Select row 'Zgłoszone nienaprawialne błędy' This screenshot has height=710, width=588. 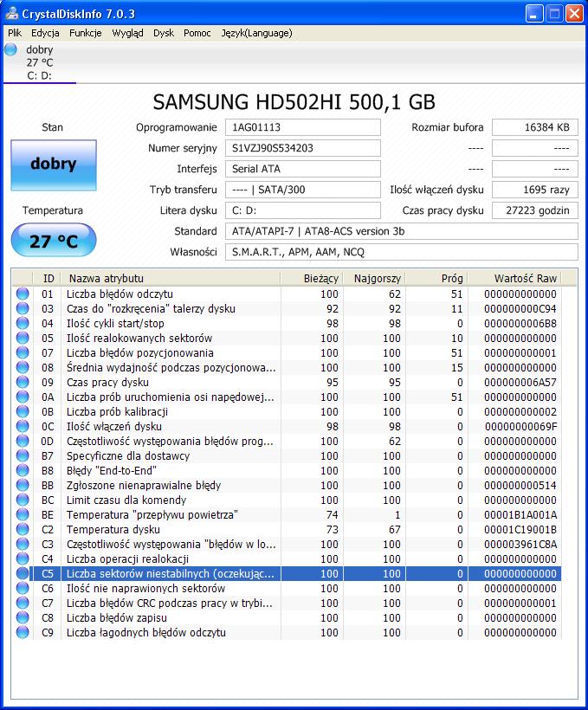point(287,485)
